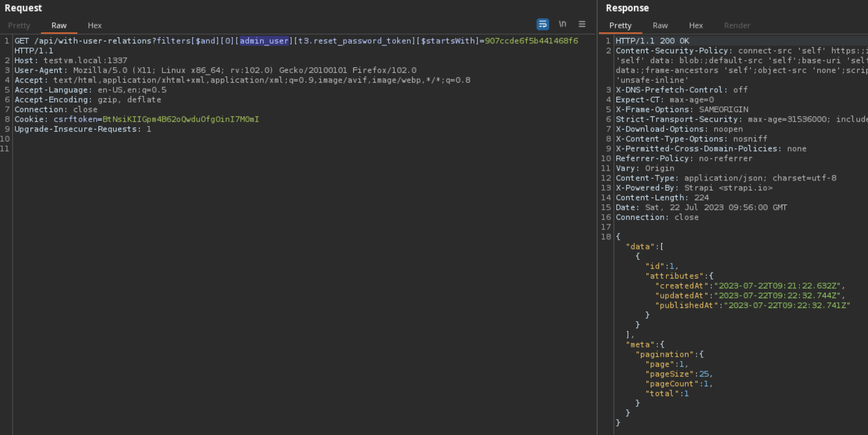Click the Referrer-Policy: no-referrer header
This screenshot has height=435, width=868.
coord(684,159)
